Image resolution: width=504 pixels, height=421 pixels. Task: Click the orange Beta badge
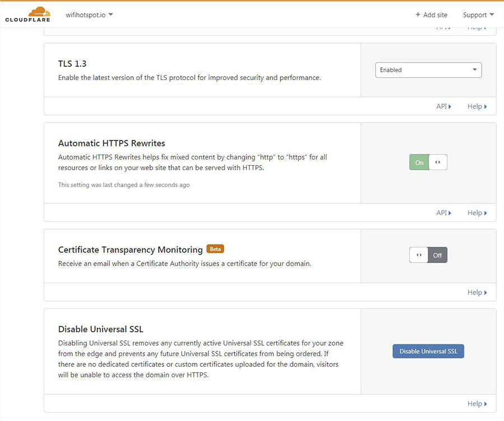[215, 249]
